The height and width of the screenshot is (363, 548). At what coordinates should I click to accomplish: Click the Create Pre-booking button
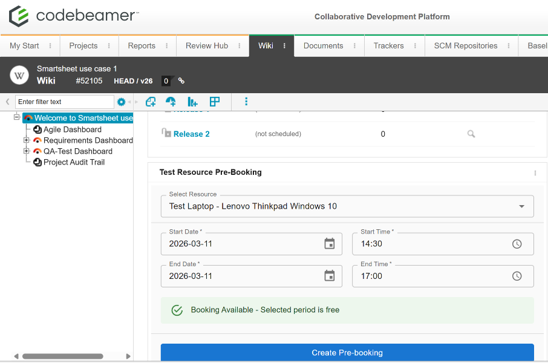pos(347,353)
